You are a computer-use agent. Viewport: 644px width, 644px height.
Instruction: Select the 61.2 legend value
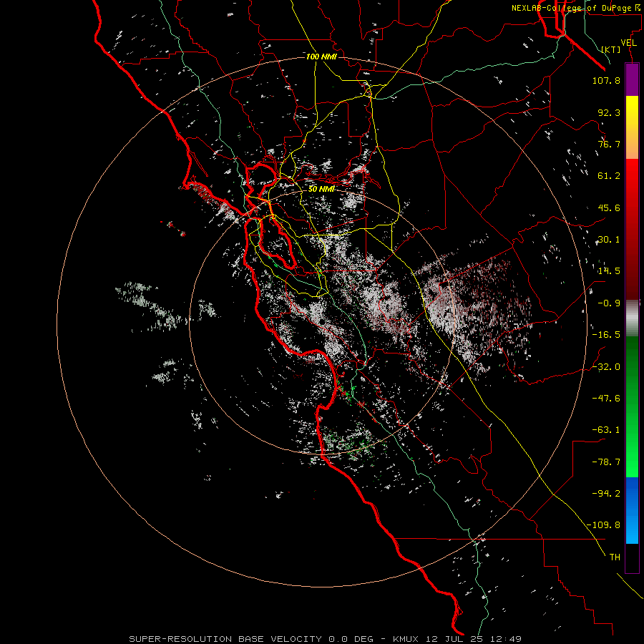(x=609, y=176)
